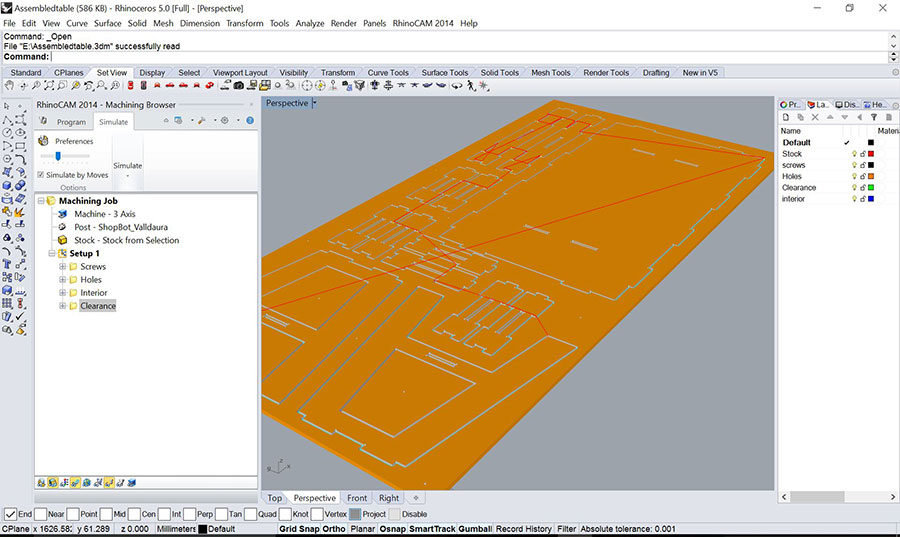Click the Delete layer X icon
Image resolution: width=900 pixels, height=537 pixels.
tap(815, 117)
